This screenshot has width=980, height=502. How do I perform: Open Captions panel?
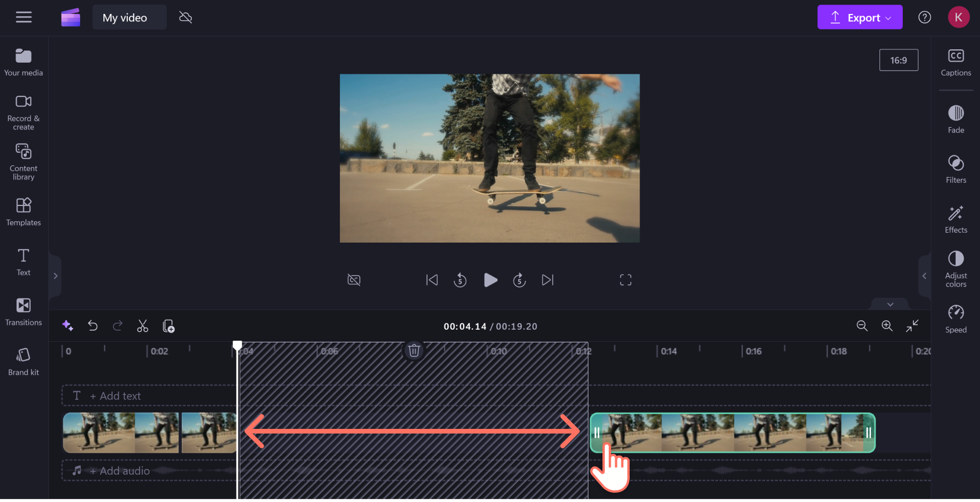(956, 63)
